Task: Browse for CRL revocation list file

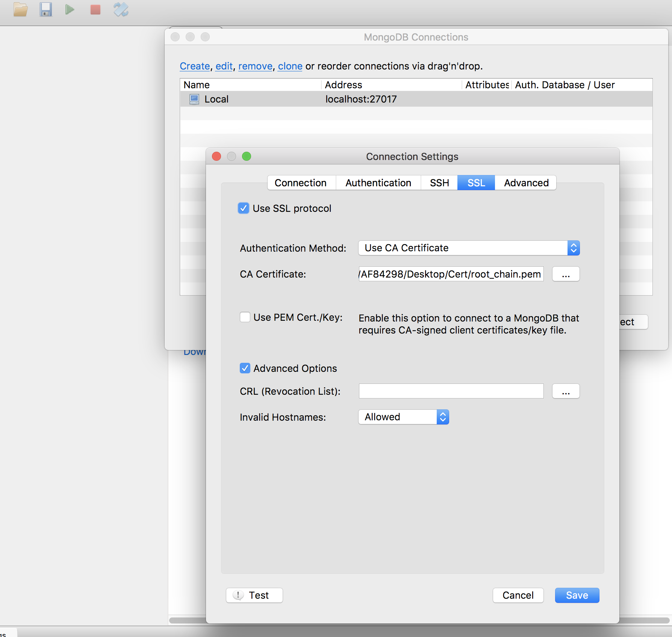Action: (566, 391)
